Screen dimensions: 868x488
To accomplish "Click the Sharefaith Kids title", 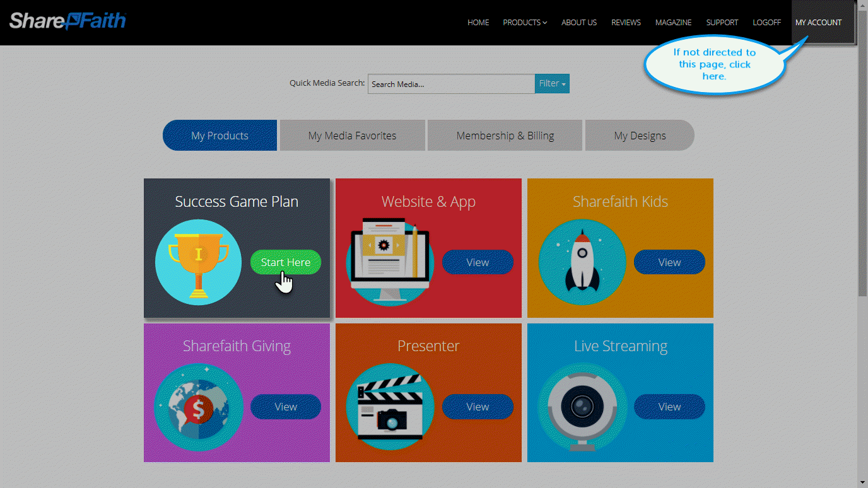I will click(x=620, y=202).
